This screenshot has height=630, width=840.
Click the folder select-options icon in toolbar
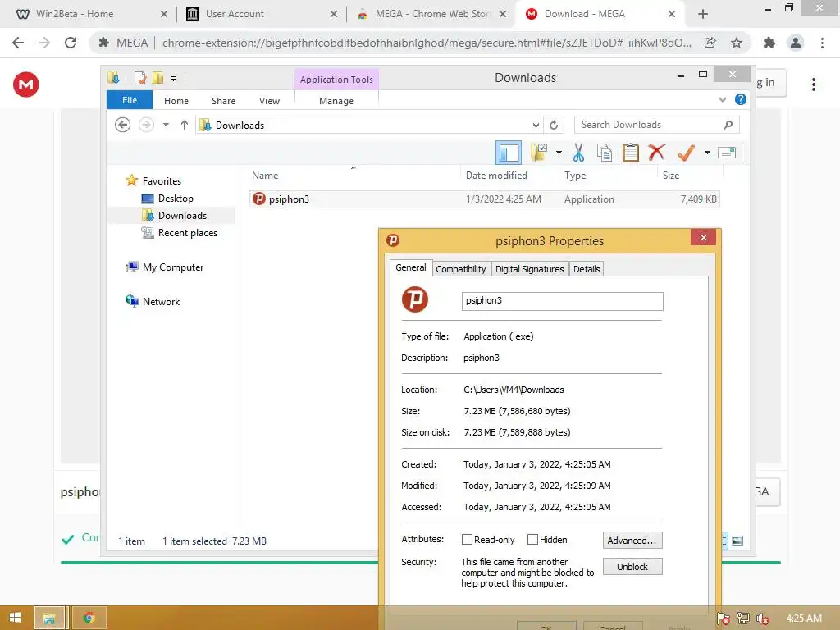click(539, 153)
